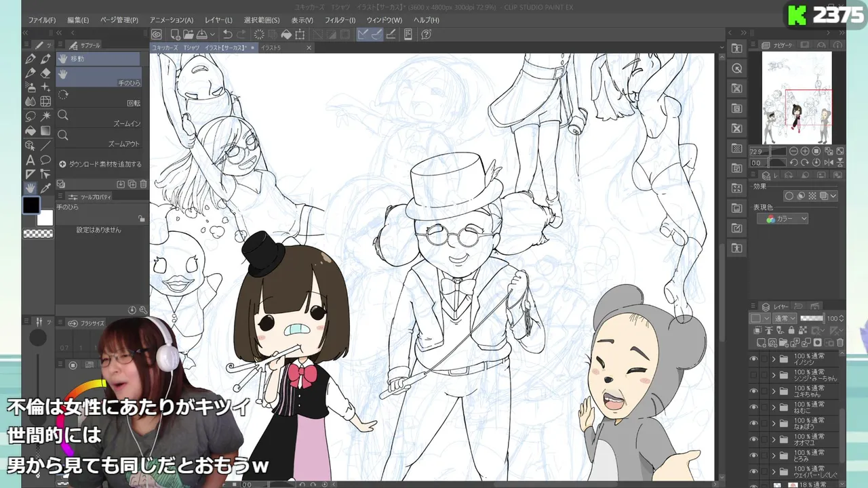Image resolution: width=868 pixels, height=488 pixels.
Task: Click the New document icon in command bar
Action: (x=175, y=35)
